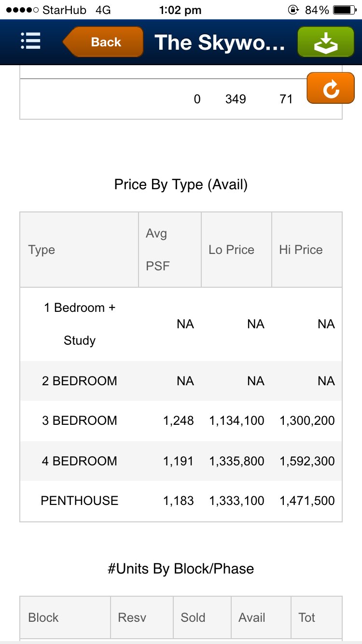This screenshot has height=644, width=362.
Task: Select the Hi Price column header
Action: click(x=301, y=250)
